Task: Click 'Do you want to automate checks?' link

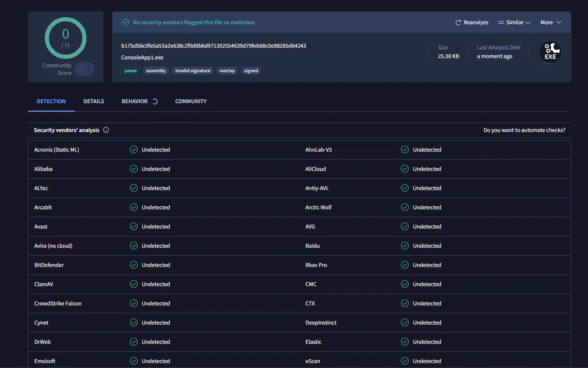Action: tap(524, 130)
